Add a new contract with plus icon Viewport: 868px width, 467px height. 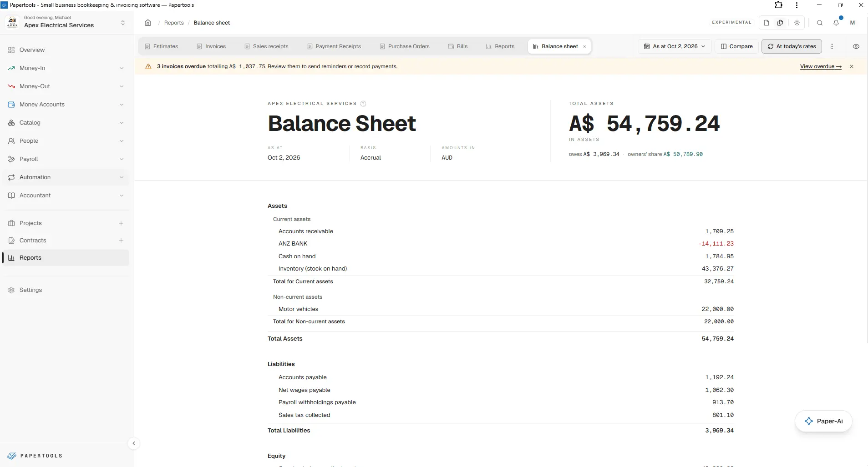click(x=121, y=241)
